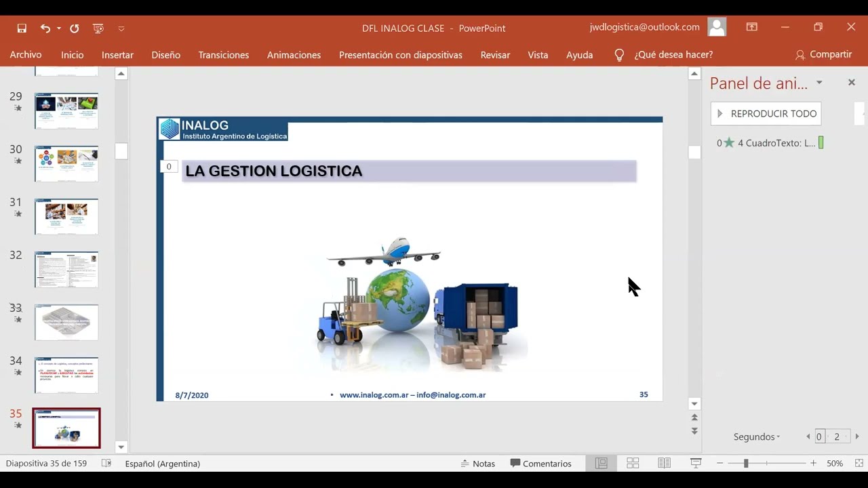This screenshot has height=488, width=868.
Task: Close the animation pane
Action: (x=852, y=83)
